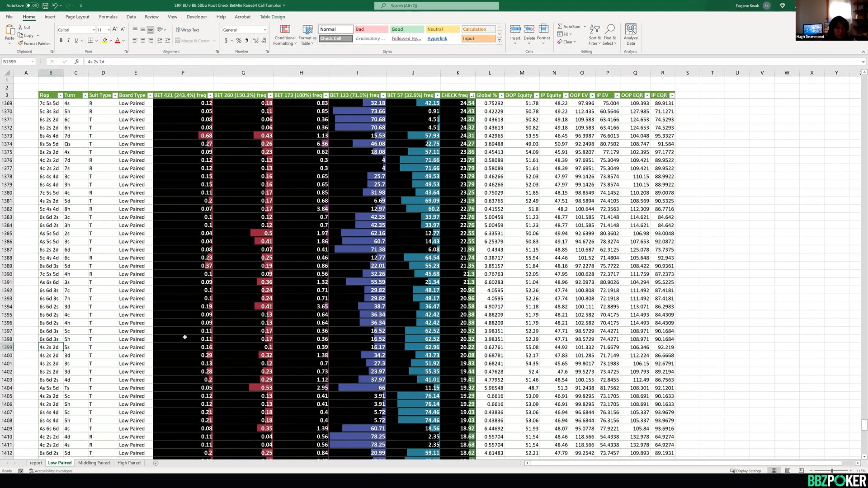Open the Formulas ribbon tab
The width and height of the screenshot is (868, 488).
click(x=108, y=17)
